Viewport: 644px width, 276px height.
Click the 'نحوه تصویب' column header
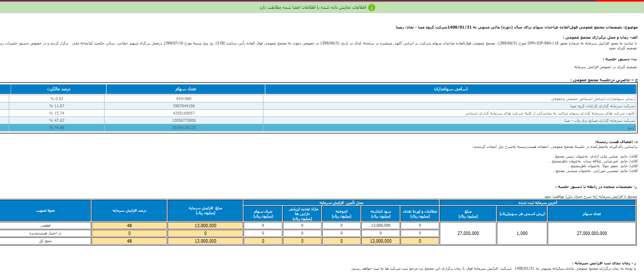(46, 211)
